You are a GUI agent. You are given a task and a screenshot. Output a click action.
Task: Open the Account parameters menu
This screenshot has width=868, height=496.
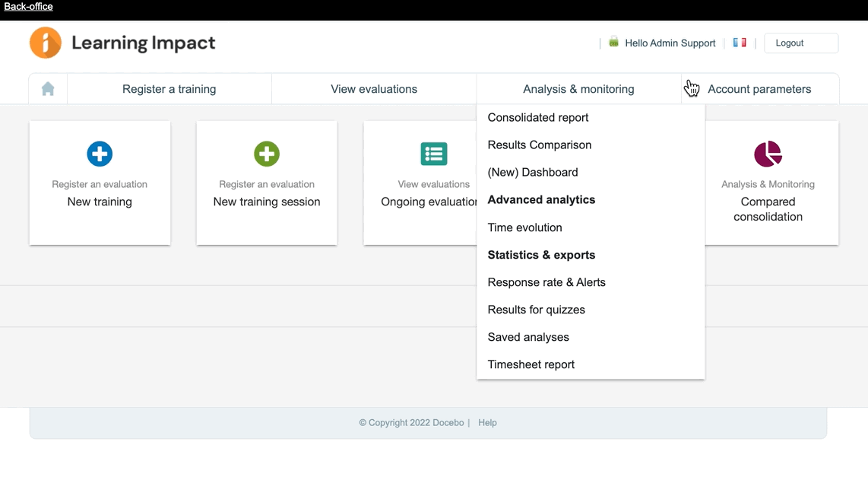760,88
